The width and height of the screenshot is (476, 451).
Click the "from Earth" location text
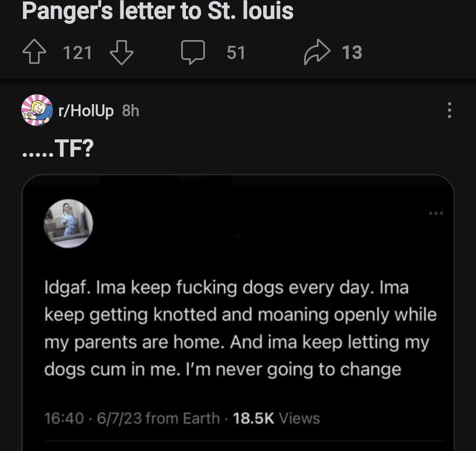coord(182,418)
